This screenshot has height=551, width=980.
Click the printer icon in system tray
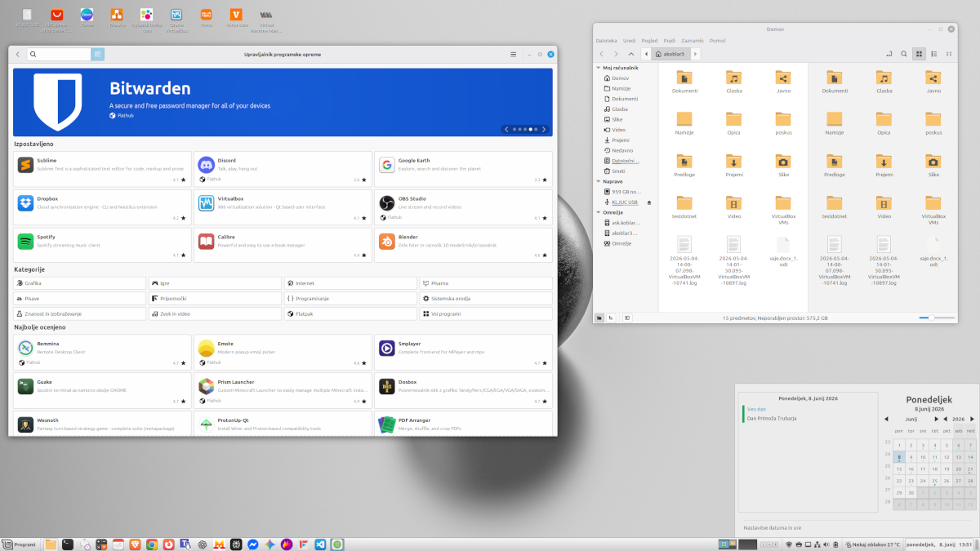tap(799, 544)
